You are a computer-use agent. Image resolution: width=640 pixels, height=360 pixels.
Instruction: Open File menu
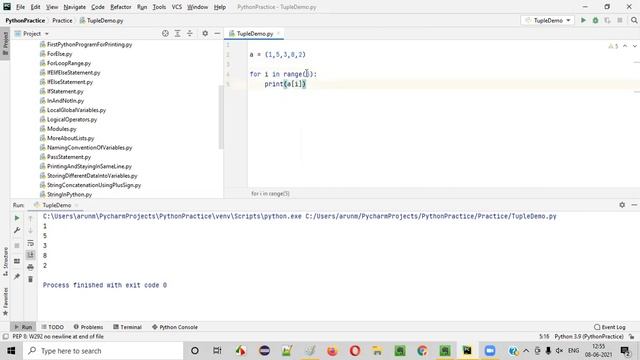20,7
